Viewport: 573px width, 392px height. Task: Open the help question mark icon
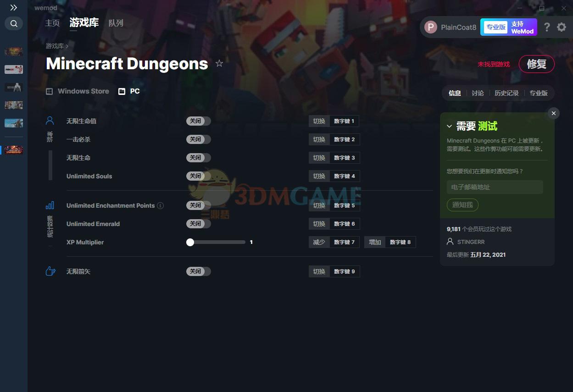[x=546, y=28]
